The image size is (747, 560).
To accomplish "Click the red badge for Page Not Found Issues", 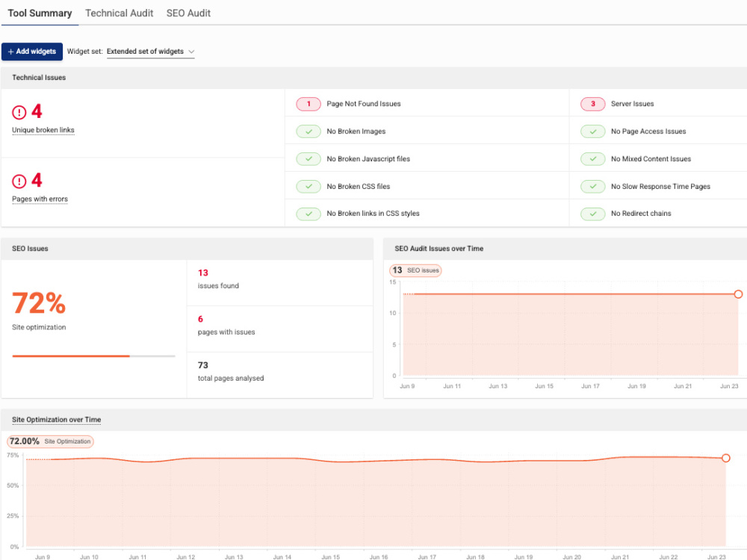I will tap(309, 104).
